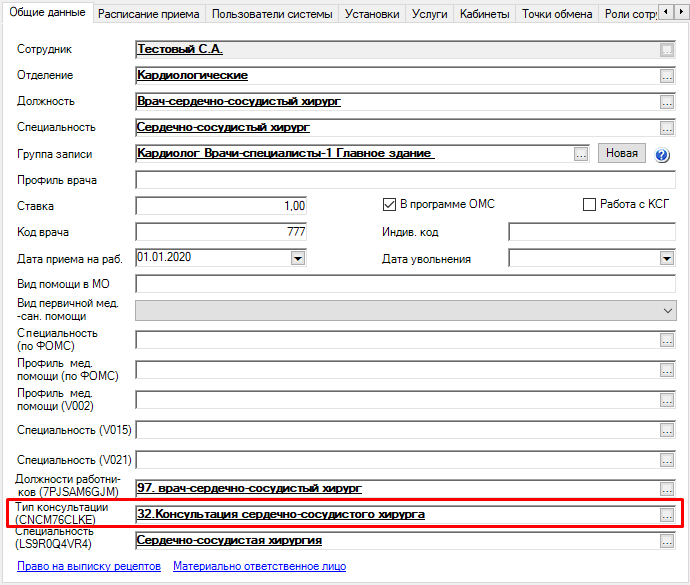Focus the Ставка field showing 1,00
690x585 pixels.
click(x=221, y=206)
